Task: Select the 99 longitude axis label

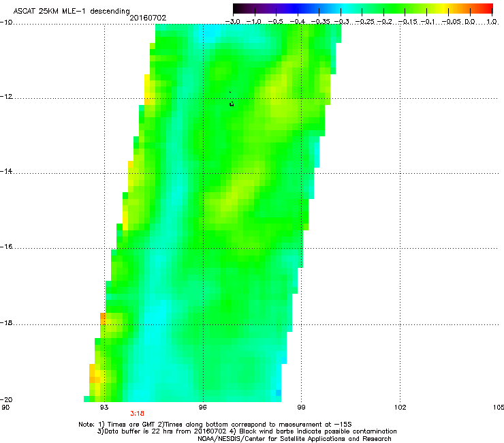Action: click(301, 408)
